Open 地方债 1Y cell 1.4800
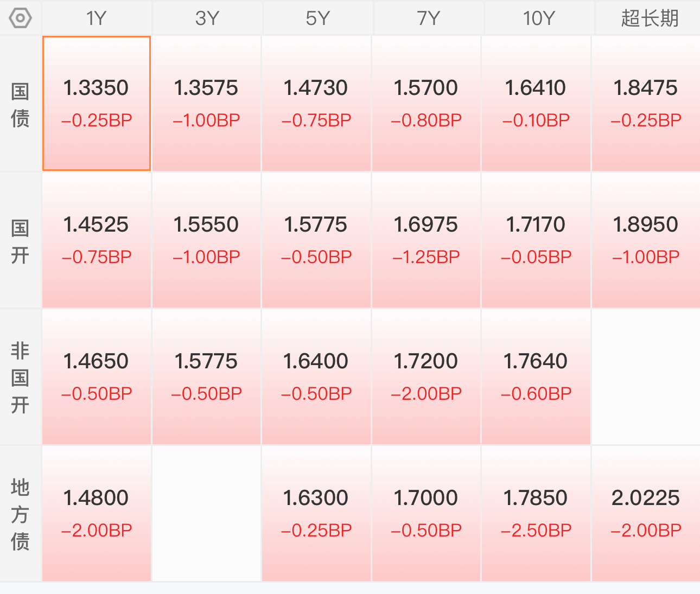The width and height of the screenshot is (700, 594). point(97,514)
